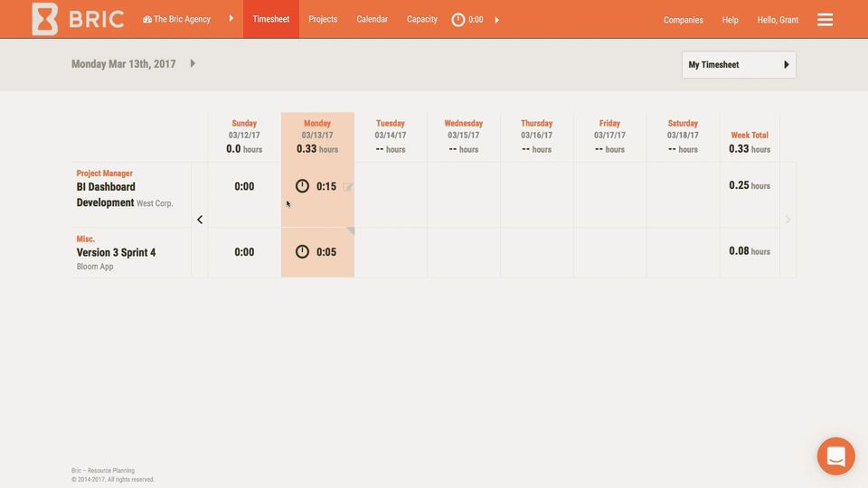Click Bric – Resource Planning footer text
Viewport: 868px width, 488px height.
[103, 470]
